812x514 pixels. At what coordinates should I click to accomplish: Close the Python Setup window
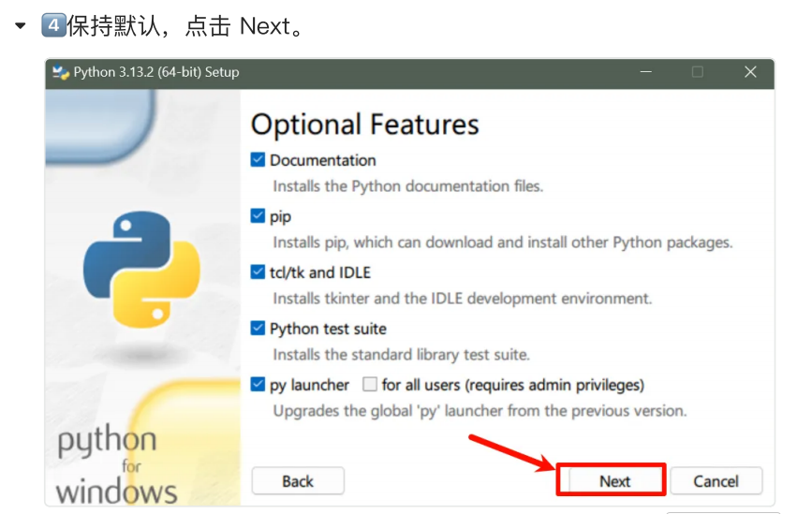click(x=750, y=72)
